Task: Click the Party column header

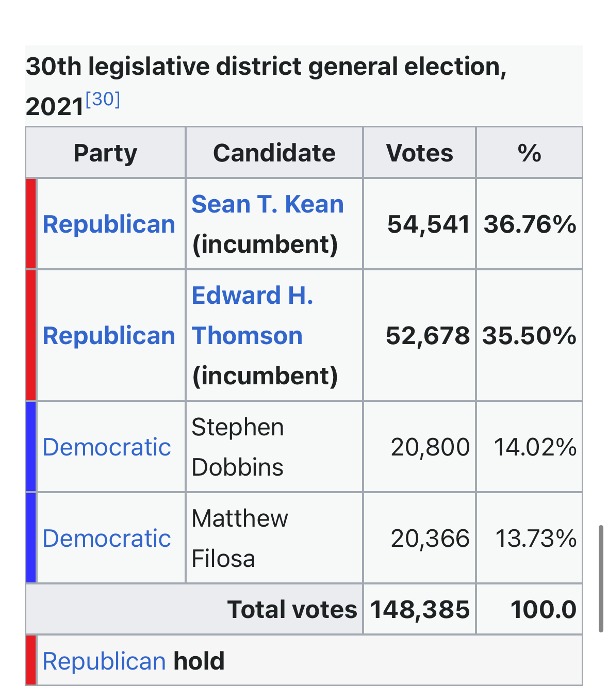Action: (x=105, y=153)
